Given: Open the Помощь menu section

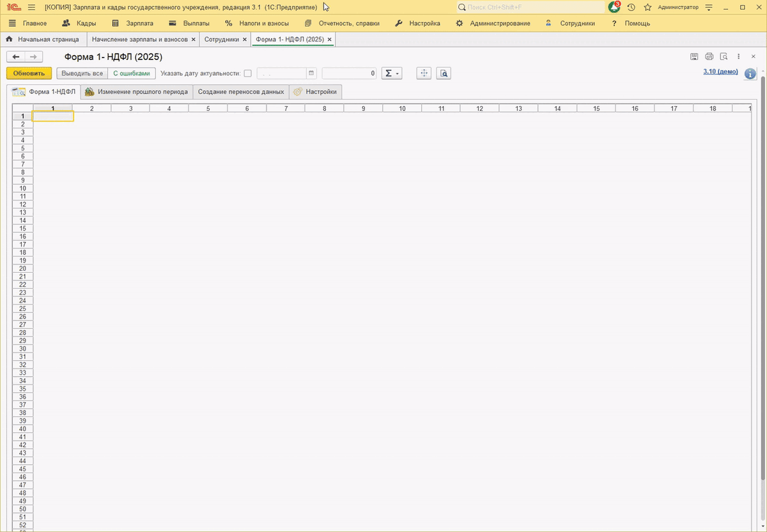Looking at the screenshot, I should pos(631,23).
